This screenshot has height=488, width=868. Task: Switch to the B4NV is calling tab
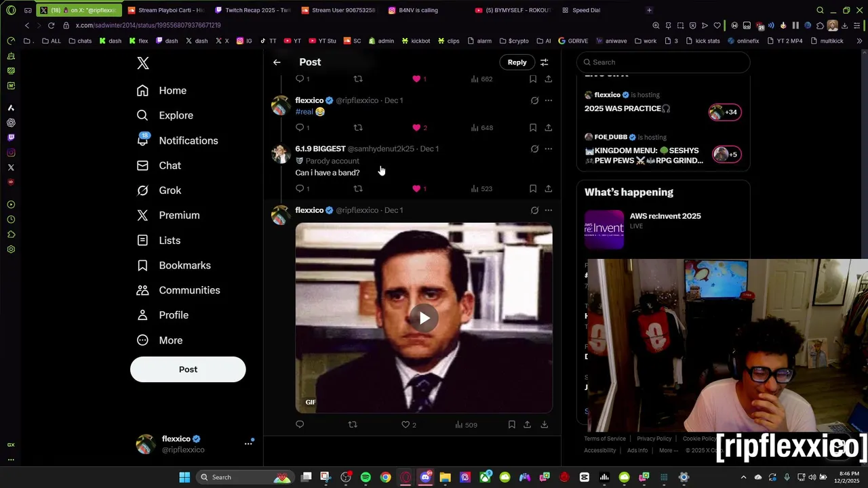pyautogui.click(x=418, y=10)
